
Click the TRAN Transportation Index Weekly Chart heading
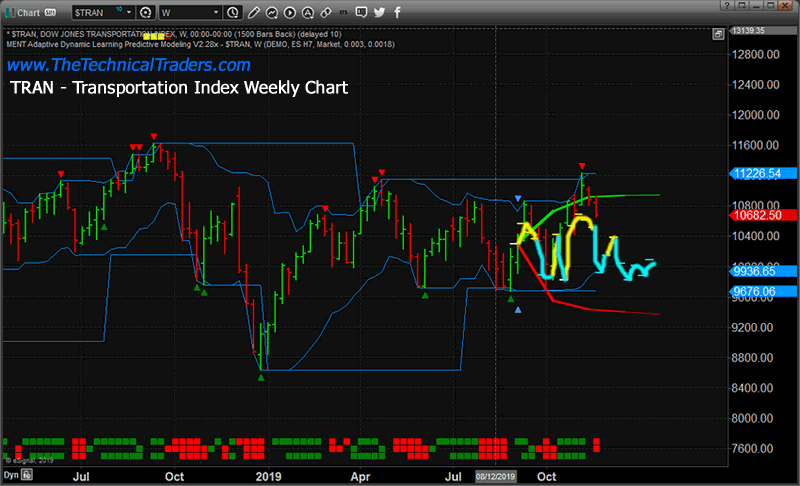179,88
